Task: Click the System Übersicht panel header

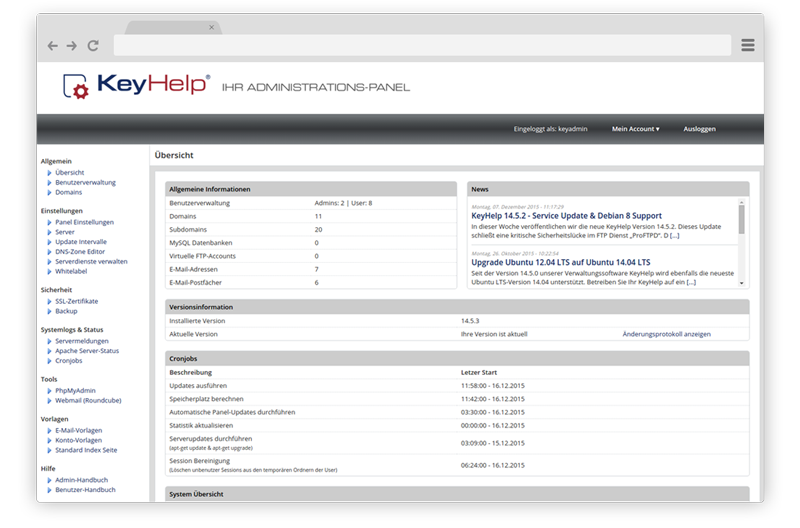Action: 457,494
